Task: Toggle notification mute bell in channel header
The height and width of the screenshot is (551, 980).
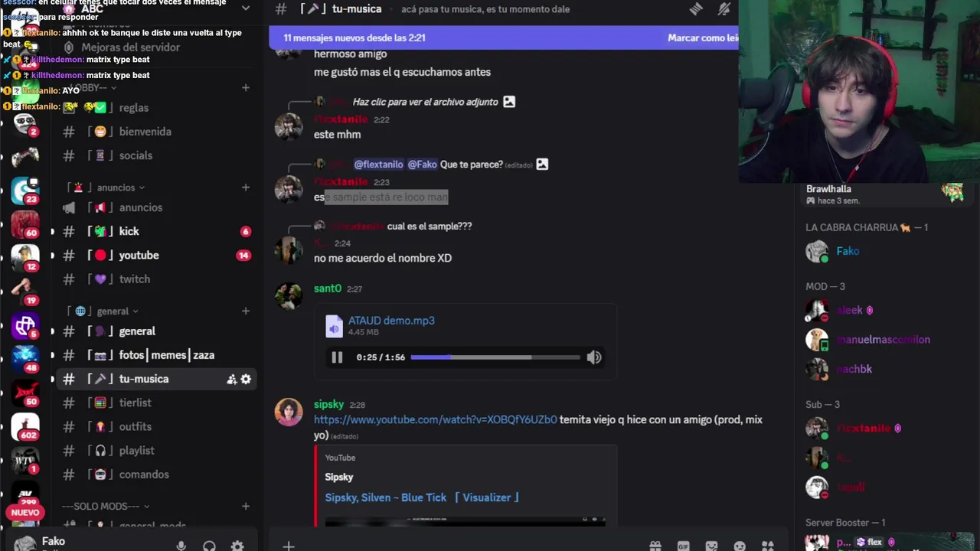Action: (724, 9)
